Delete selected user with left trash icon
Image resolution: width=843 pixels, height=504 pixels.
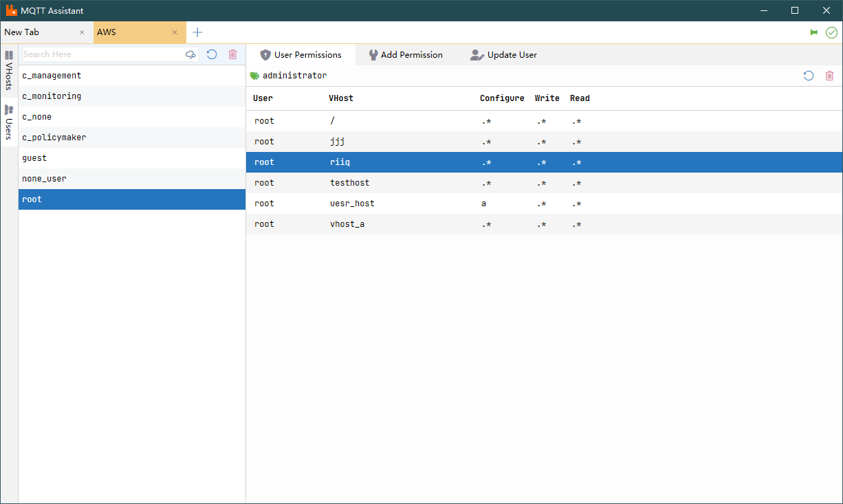(232, 54)
